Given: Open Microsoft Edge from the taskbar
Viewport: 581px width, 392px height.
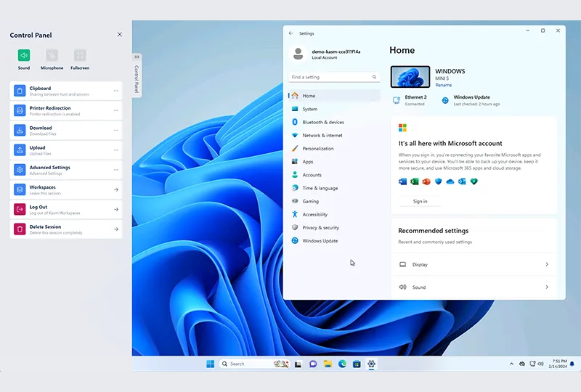Looking at the screenshot, I should [x=342, y=364].
